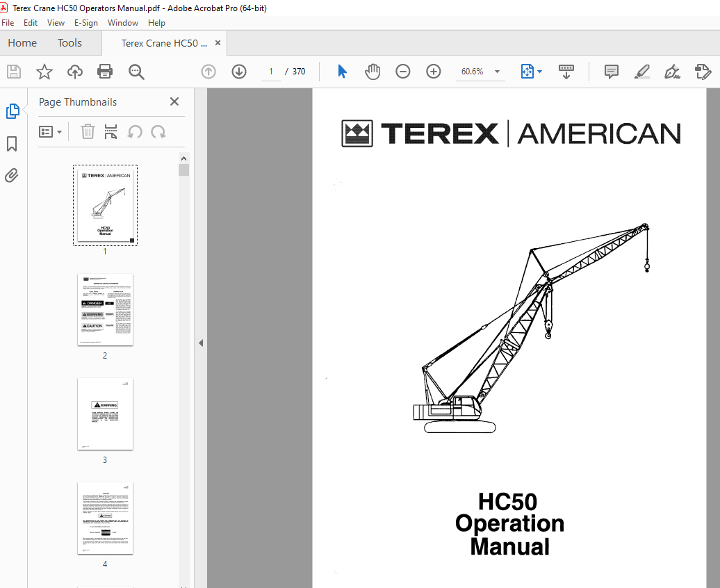Rotate page counterclockwise
Image resolution: width=720 pixels, height=588 pixels.
click(135, 132)
